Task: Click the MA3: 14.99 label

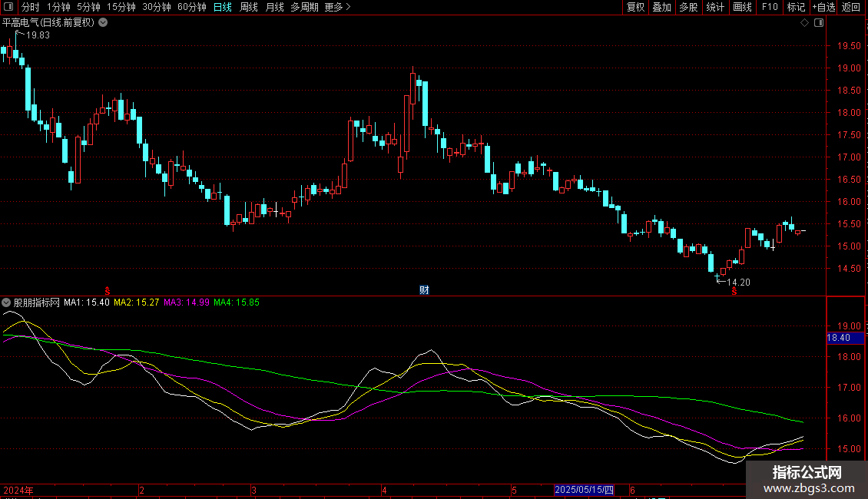Action: pyautogui.click(x=187, y=302)
